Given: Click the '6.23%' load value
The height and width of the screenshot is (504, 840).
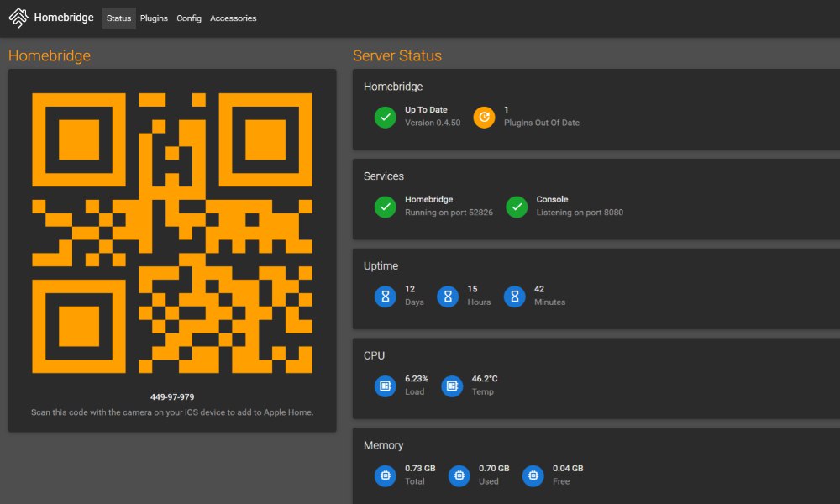Looking at the screenshot, I should click(x=417, y=379).
